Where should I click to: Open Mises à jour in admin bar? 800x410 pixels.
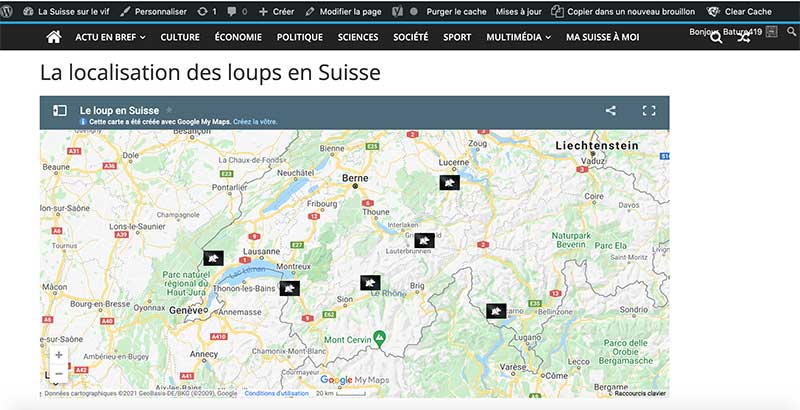click(x=518, y=11)
